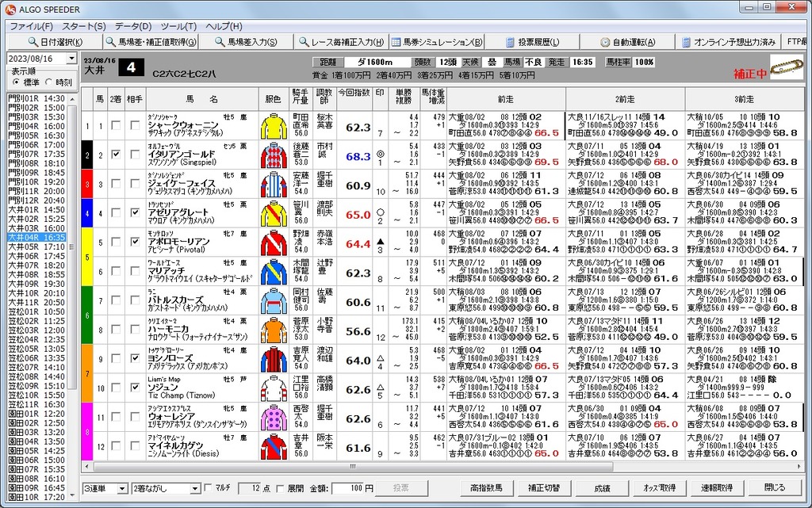The image size is (812, 508).
Task: Click the safety pin icon near 補正中
Action: click(786, 67)
